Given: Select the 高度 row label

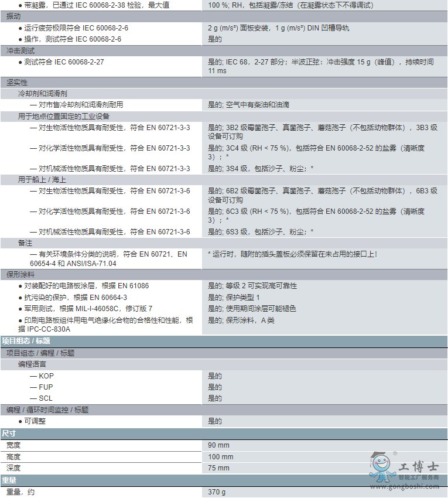Looking at the screenshot, I should [13, 457].
